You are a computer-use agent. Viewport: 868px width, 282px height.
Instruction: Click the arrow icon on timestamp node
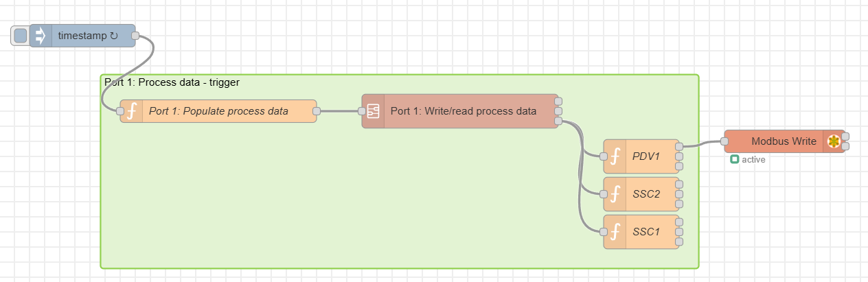(x=41, y=36)
